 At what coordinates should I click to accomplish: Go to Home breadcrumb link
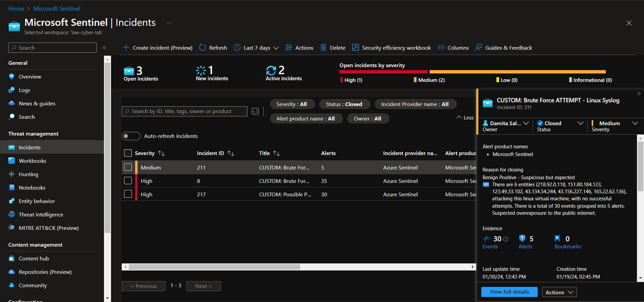[16, 9]
